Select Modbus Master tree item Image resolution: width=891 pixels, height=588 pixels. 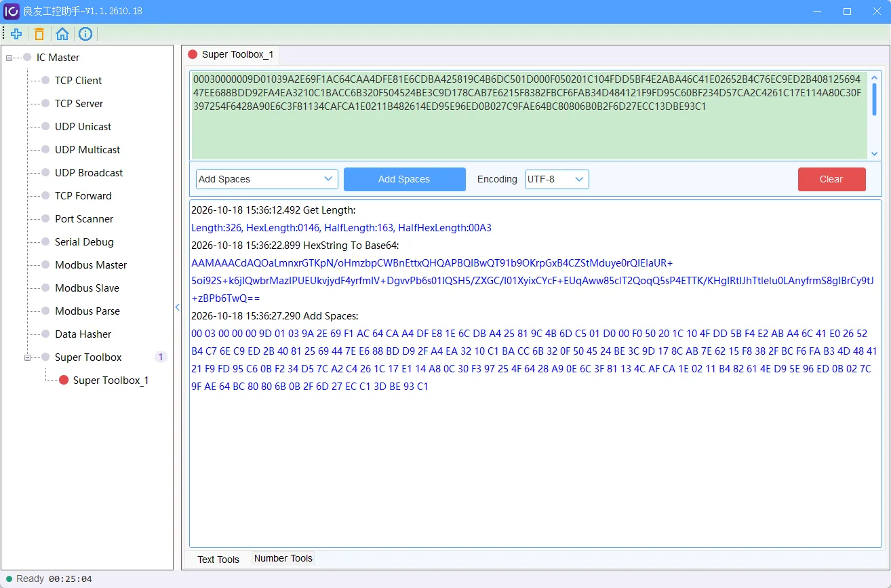(91, 265)
